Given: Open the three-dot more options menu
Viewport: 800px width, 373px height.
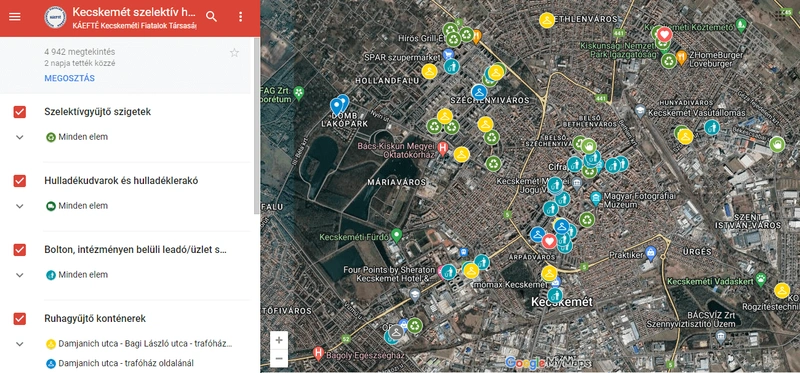Looking at the screenshot, I should coord(241,16).
